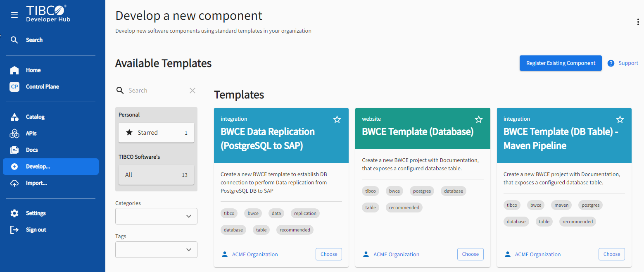Open the Control Plane CP icon

pos(14,87)
